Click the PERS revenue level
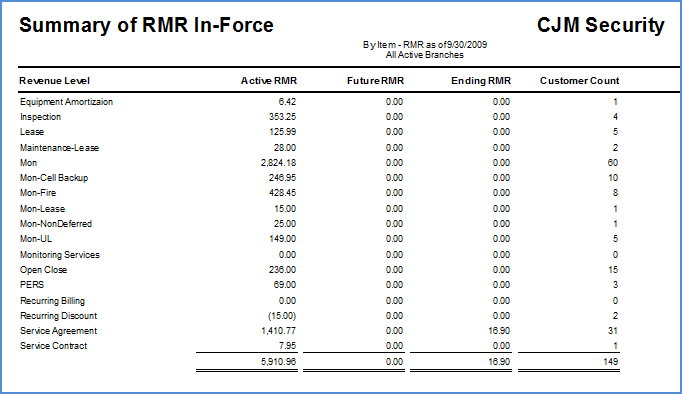Image resolution: width=682 pixels, height=394 pixels. 32,285
